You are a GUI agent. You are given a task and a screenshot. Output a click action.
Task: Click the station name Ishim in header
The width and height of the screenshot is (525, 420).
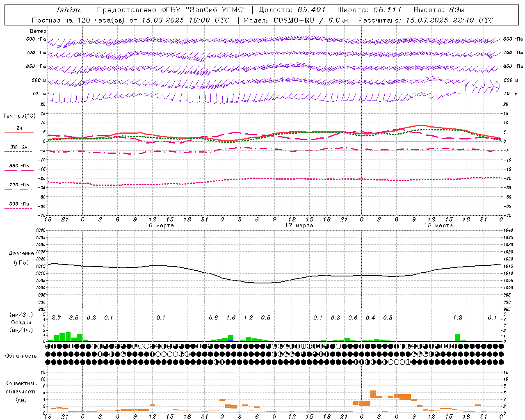pos(68,10)
